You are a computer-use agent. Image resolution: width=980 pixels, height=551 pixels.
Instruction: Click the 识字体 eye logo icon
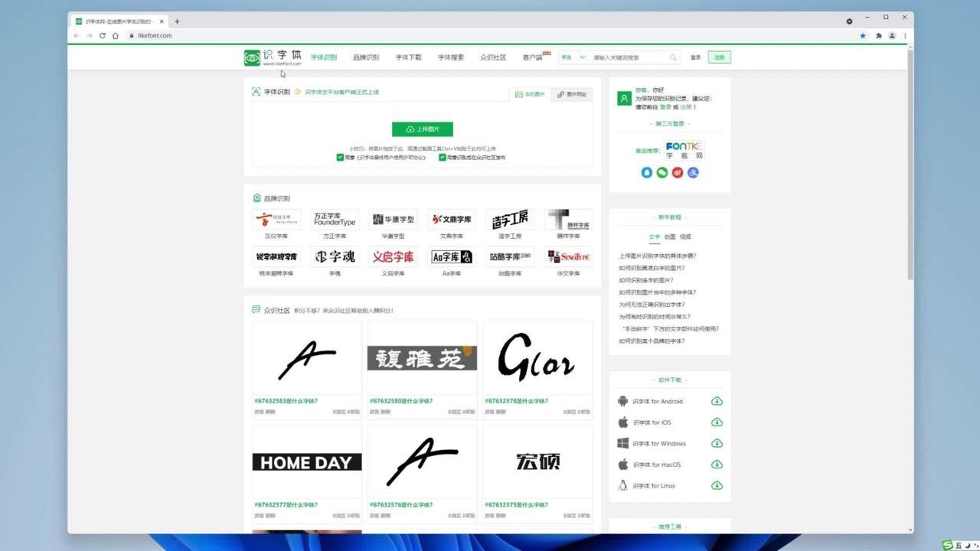click(252, 57)
